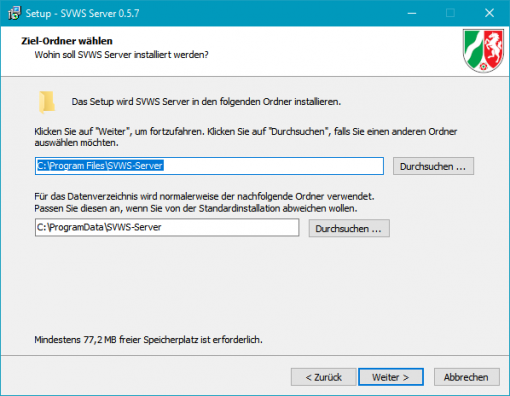Click the ProgramData data directory field
The image size is (510, 396).
coord(167,228)
